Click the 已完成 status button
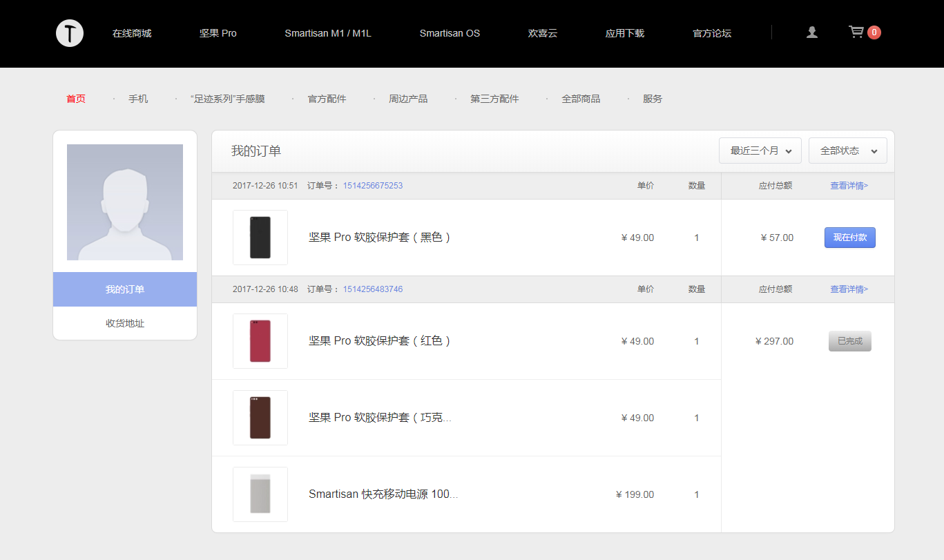944x560 pixels. (x=850, y=341)
